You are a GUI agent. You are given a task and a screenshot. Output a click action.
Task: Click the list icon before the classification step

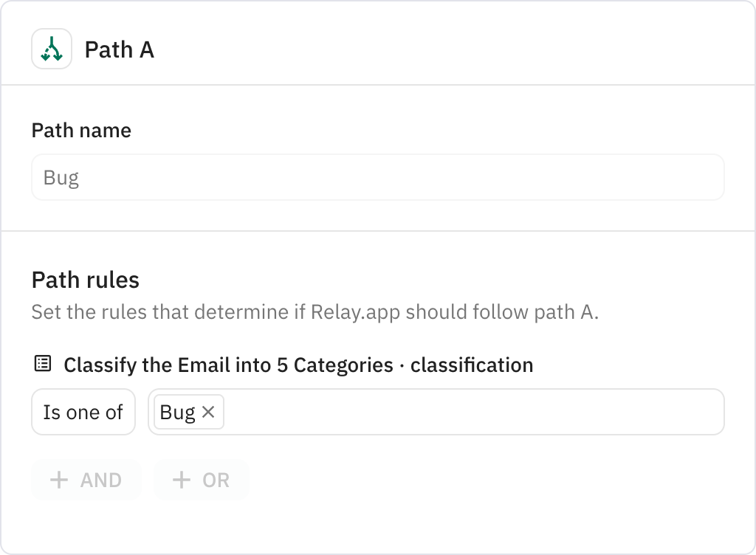coord(42,364)
